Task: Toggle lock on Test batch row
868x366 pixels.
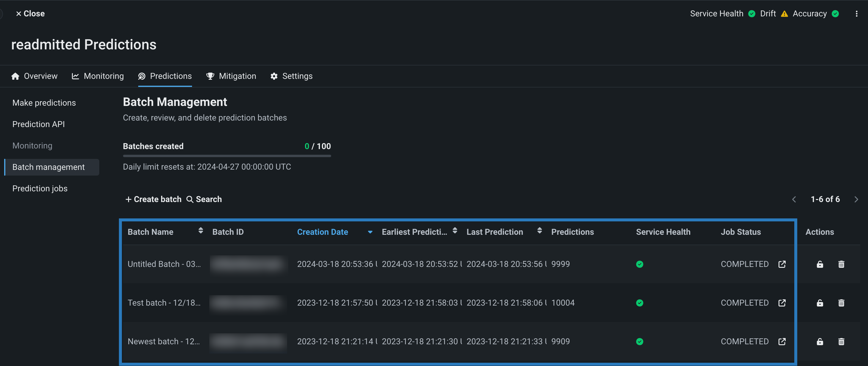Action: 820,303
